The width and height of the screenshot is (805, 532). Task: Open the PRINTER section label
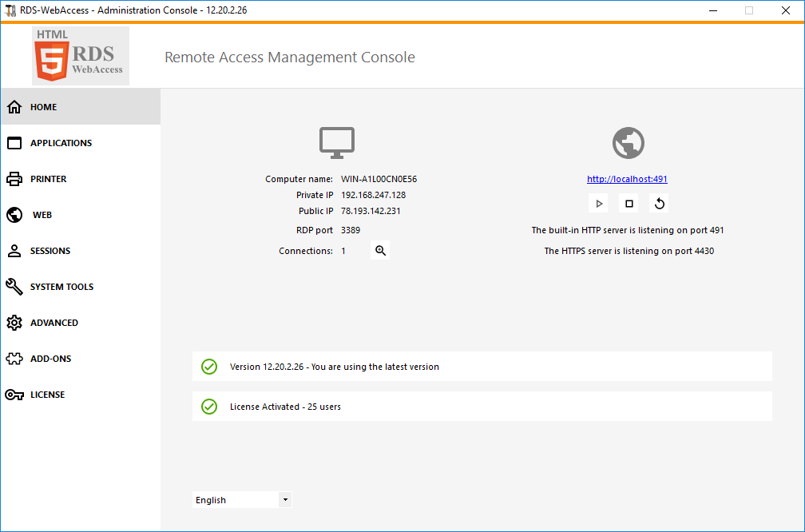tap(48, 179)
